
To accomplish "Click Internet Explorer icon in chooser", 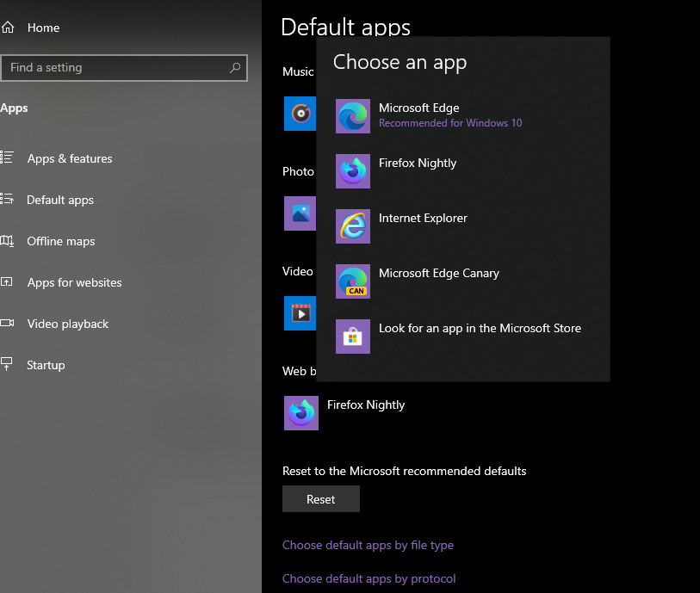I will point(353,226).
